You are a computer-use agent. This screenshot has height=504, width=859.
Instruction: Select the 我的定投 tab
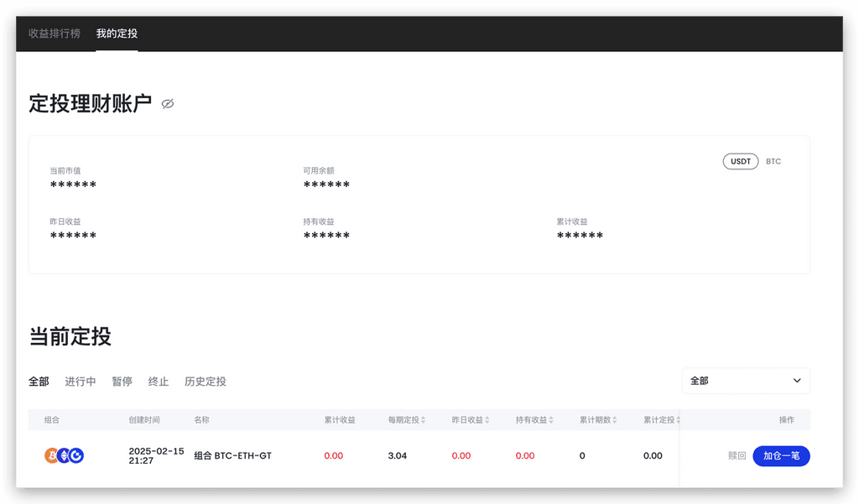[117, 34]
